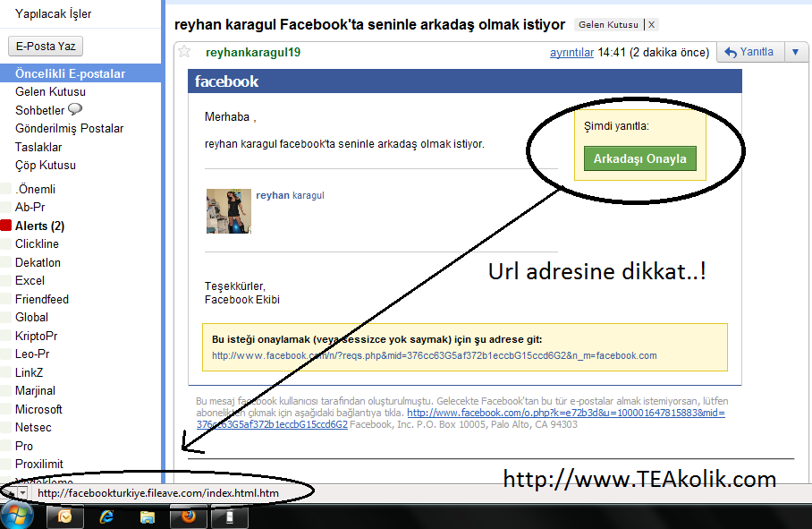812x529 pixels.
Task: Select the Pro label
Action: point(24,447)
